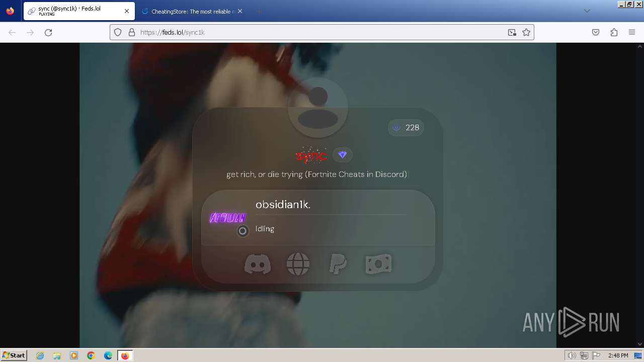Open the cash money link icon
Image resolution: width=644 pixels, height=362 pixels.
[x=378, y=264]
